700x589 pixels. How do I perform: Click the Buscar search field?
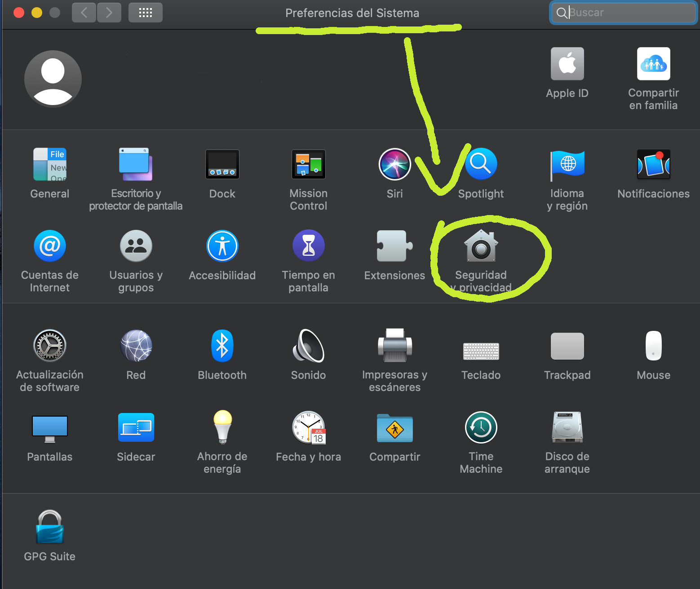point(623,13)
